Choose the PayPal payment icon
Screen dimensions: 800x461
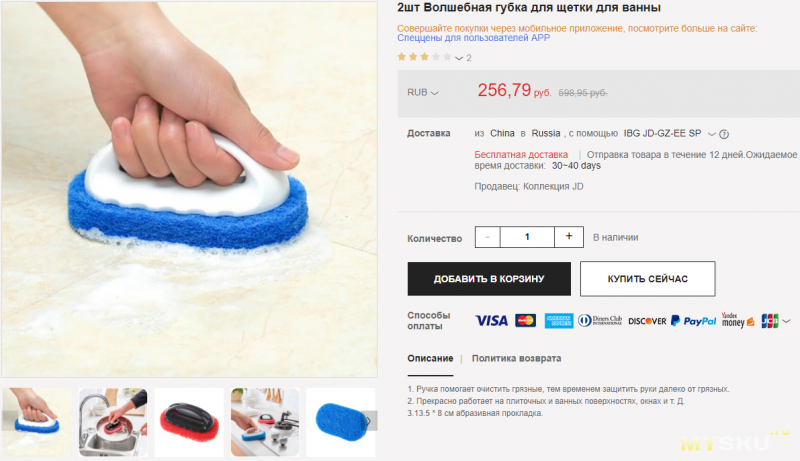point(693,321)
